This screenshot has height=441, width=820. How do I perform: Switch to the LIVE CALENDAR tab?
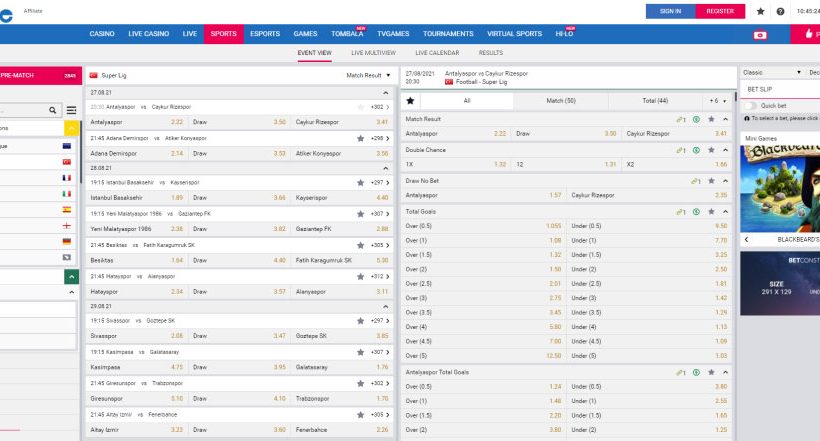[437, 53]
